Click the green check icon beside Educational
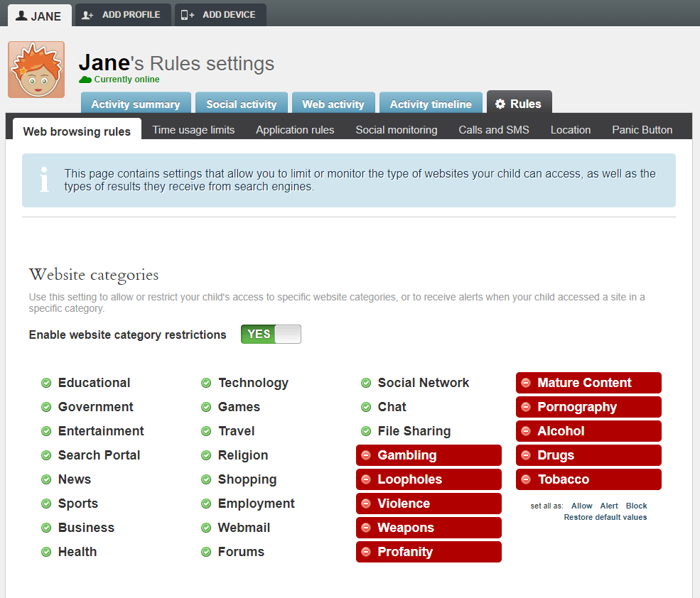The height and width of the screenshot is (598, 700). click(x=46, y=383)
